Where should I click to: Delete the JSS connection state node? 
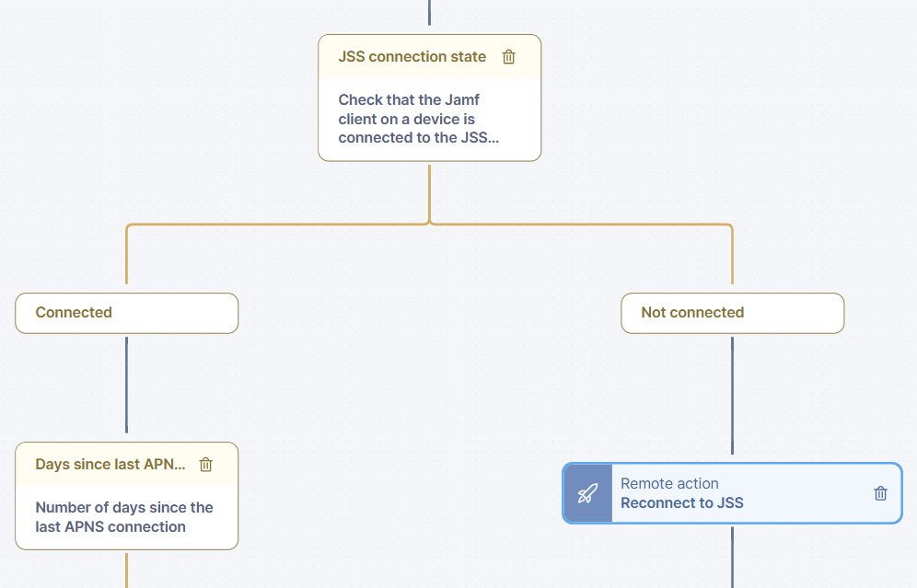[509, 57]
